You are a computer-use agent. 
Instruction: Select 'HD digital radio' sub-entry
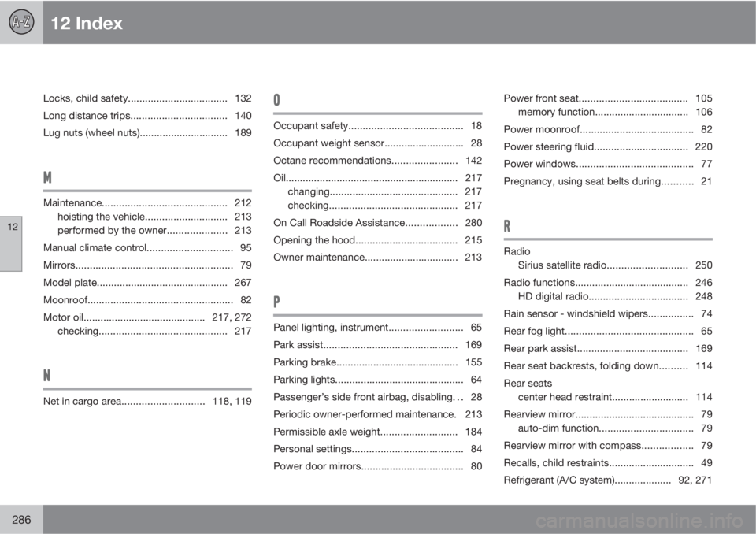click(x=615, y=297)
